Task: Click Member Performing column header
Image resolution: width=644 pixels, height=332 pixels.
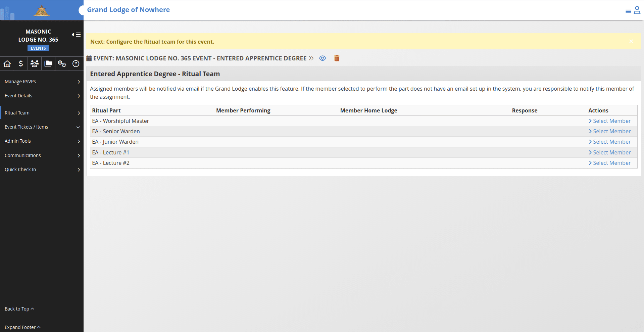Action: click(243, 110)
